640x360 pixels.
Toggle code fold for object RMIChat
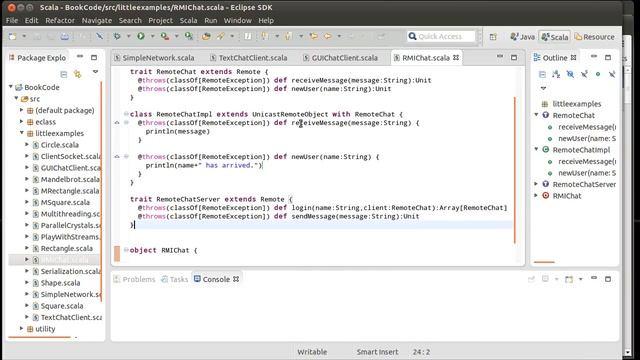(126, 250)
